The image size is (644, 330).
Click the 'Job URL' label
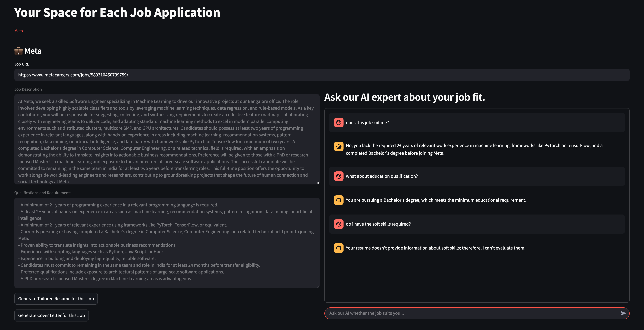[x=22, y=64]
